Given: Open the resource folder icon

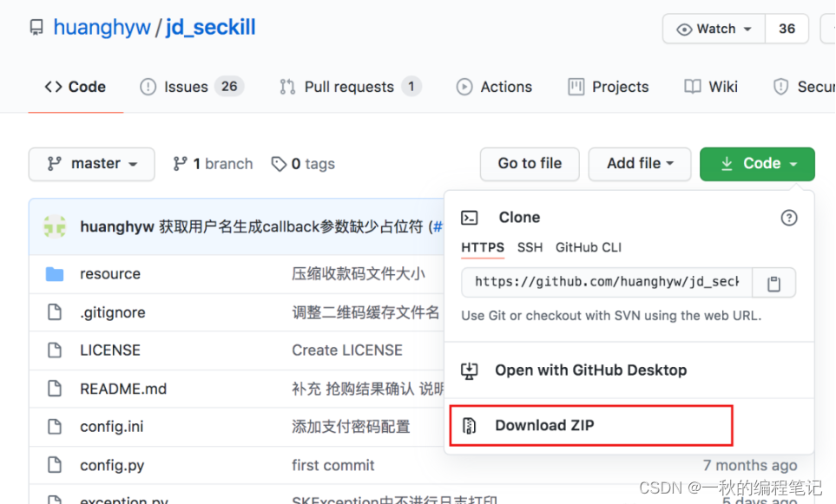Looking at the screenshot, I should click(55, 274).
